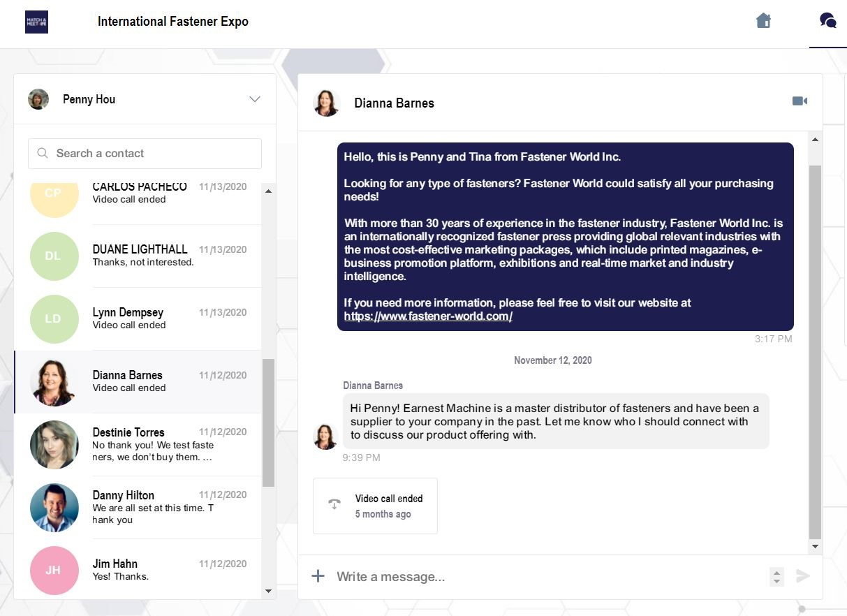Viewport: 847px width, 616px height.
Task: Click the 9:39 PM timestamp
Action: pos(361,457)
